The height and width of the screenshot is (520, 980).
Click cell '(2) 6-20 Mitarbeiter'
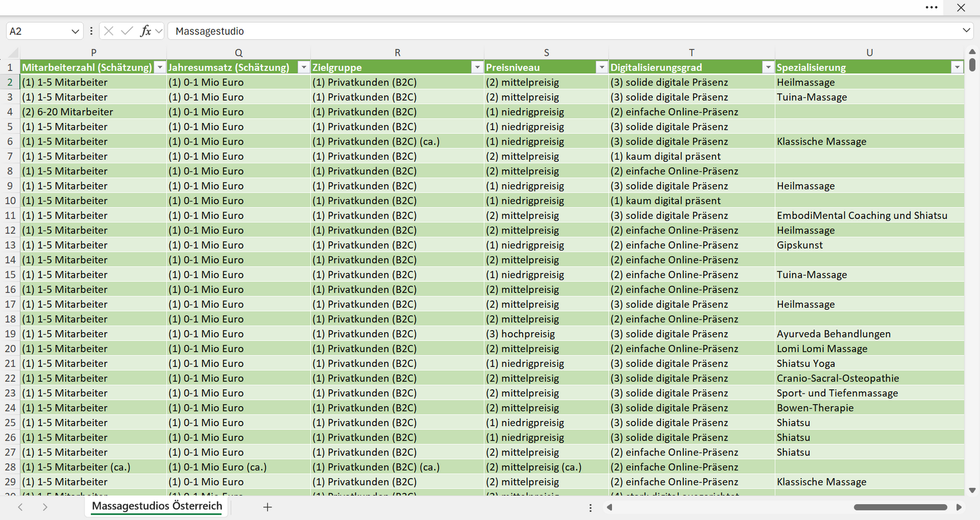[x=94, y=112]
